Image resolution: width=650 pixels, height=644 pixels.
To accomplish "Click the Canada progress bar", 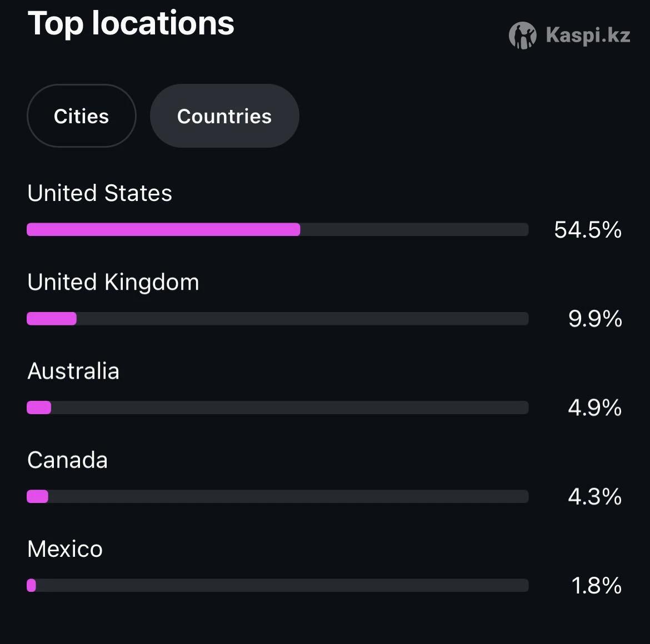I will [x=38, y=496].
